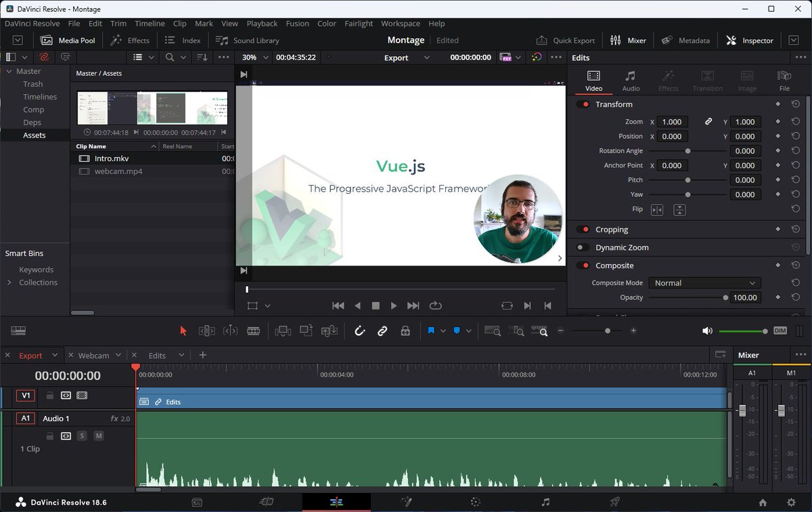
Task: Toggle timeline Snapping magnet icon
Action: 360,330
